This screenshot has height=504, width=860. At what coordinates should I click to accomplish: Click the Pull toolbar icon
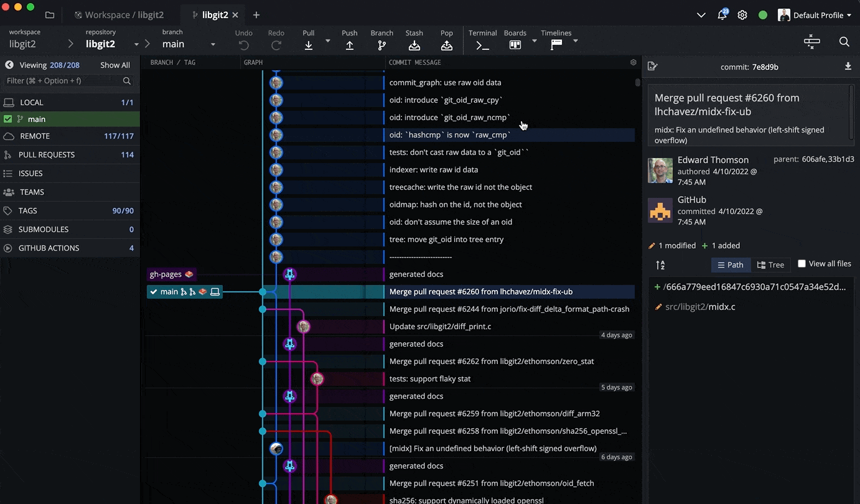[x=309, y=45]
